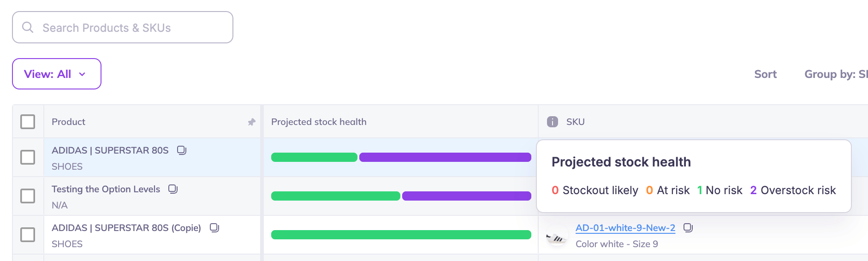Toggle the select-all checkbox in header
The height and width of the screenshot is (261, 868).
pos(28,122)
